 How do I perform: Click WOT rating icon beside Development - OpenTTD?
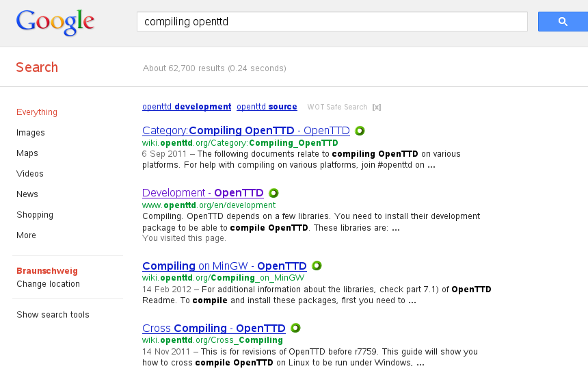273,193
